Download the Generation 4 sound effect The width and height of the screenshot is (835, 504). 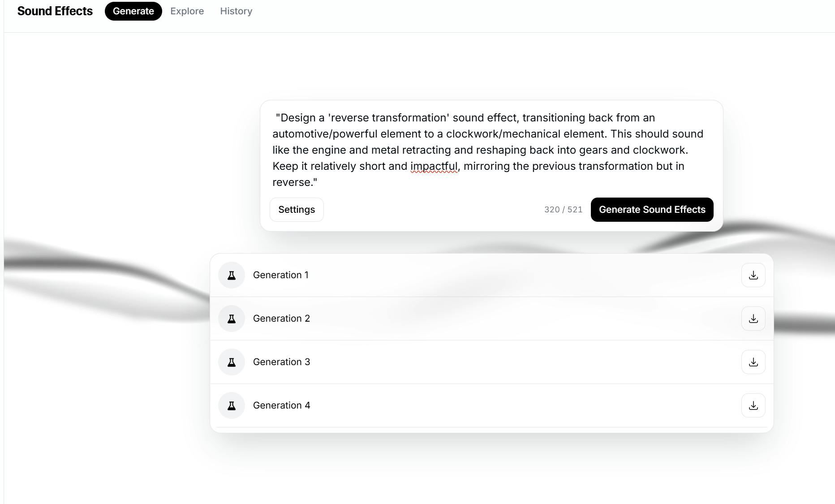pyautogui.click(x=753, y=405)
